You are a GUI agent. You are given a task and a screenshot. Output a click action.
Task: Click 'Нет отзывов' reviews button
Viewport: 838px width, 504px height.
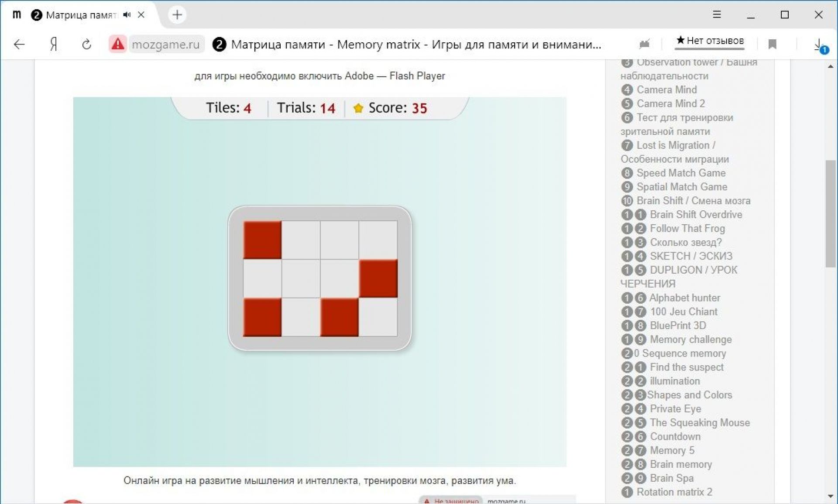click(x=710, y=41)
